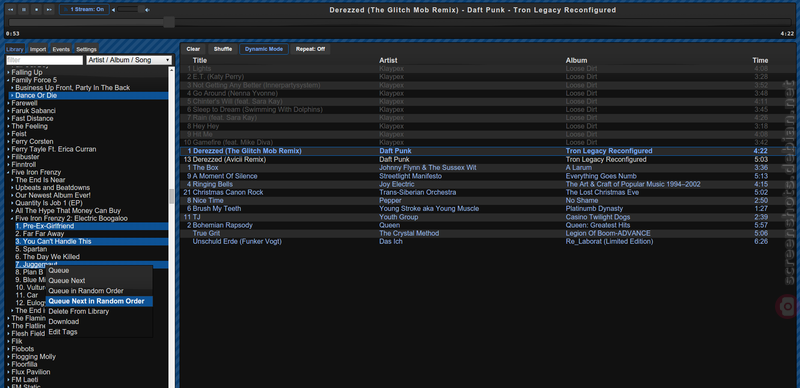
Task: Stop playback with the stop button
Action: click(x=36, y=10)
